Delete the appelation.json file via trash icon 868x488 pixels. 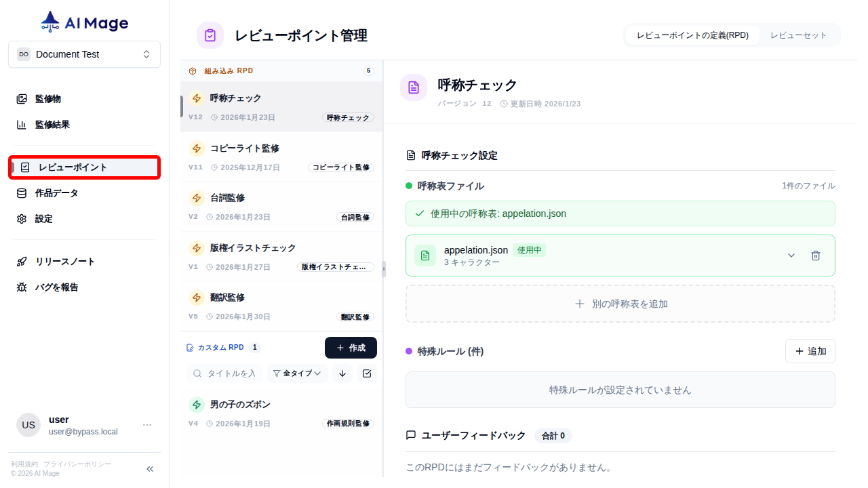(816, 256)
